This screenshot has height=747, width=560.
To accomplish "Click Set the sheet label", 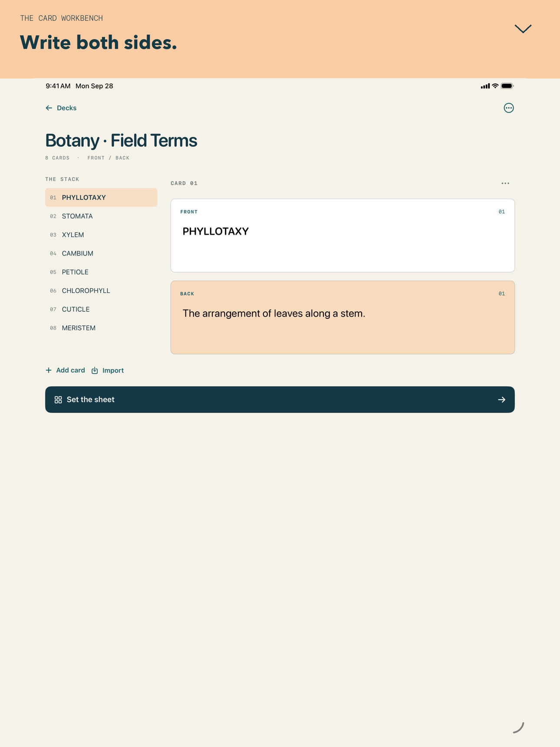I will [x=90, y=400].
